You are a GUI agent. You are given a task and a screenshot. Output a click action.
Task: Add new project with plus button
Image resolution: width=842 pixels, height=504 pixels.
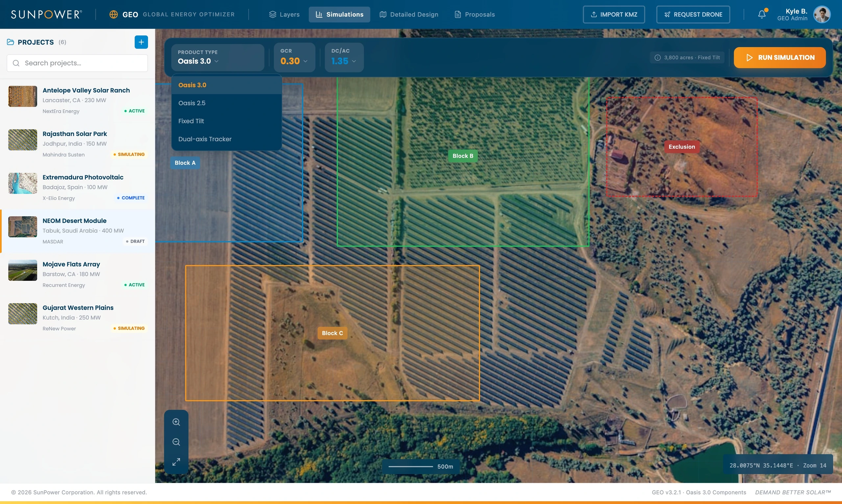tap(141, 42)
